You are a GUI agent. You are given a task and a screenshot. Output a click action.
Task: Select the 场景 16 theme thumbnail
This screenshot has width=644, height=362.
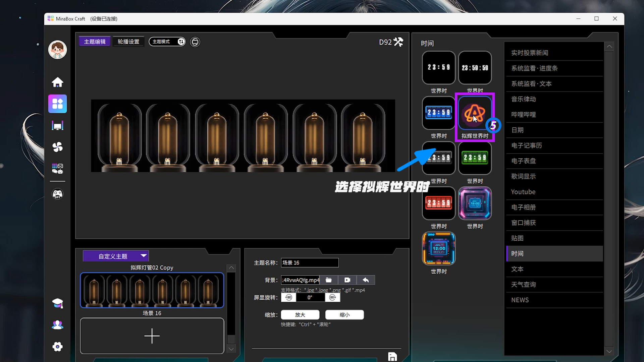pyautogui.click(x=152, y=290)
